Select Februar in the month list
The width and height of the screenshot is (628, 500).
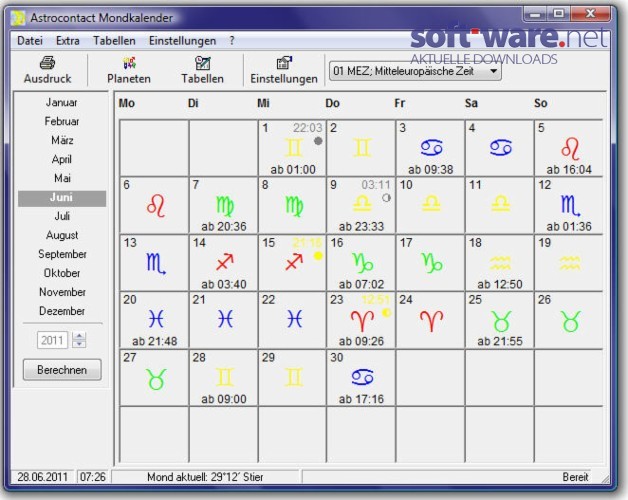(x=62, y=121)
